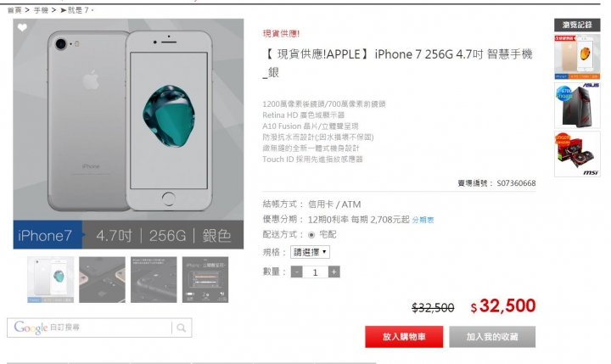Open gold iPhone in browsing history

(577, 57)
